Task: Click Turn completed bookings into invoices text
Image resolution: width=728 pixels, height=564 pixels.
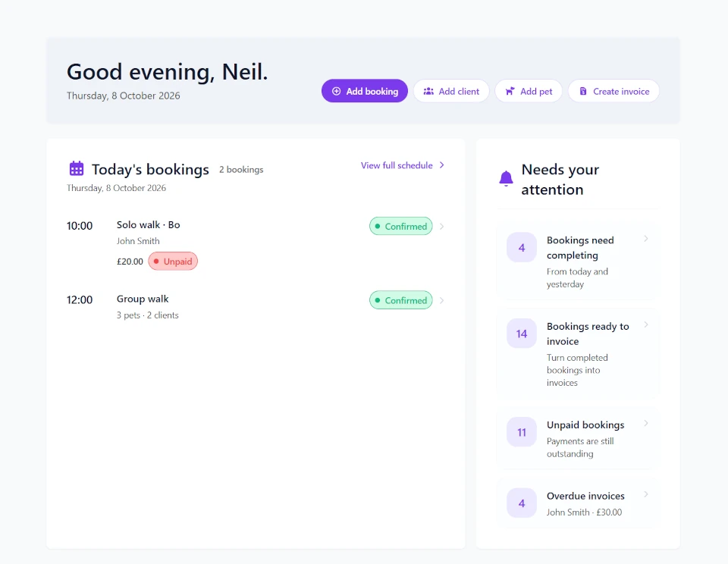Action: pos(577,370)
